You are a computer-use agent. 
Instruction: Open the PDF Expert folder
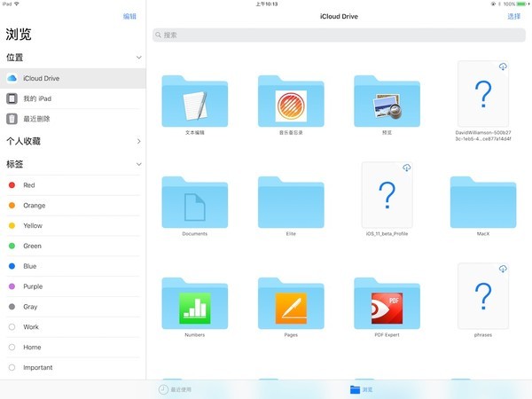pyautogui.click(x=387, y=303)
